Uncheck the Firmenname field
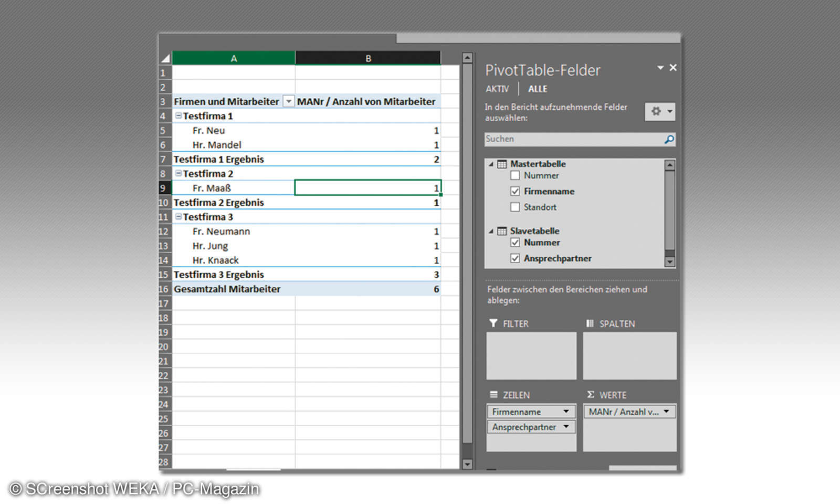Screen dimensions: 840x504 point(515,191)
